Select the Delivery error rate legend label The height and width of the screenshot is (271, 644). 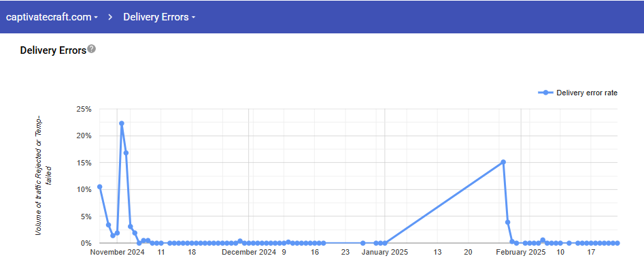(587, 93)
